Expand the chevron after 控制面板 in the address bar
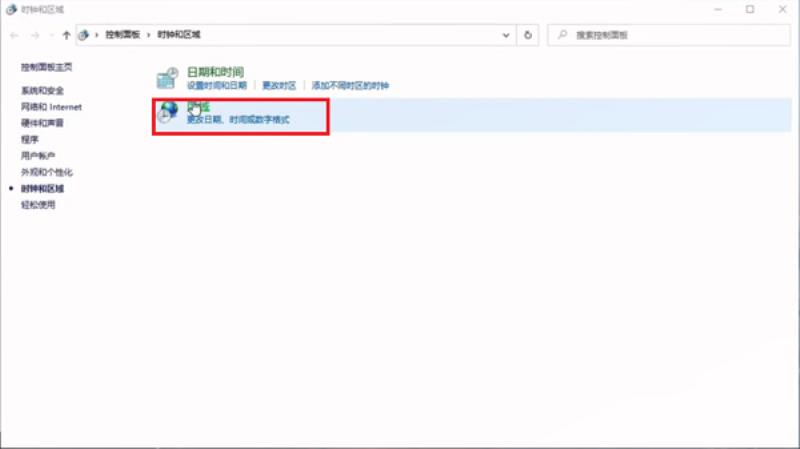The height and width of the screenshot is (449, 800). [148, 35]
